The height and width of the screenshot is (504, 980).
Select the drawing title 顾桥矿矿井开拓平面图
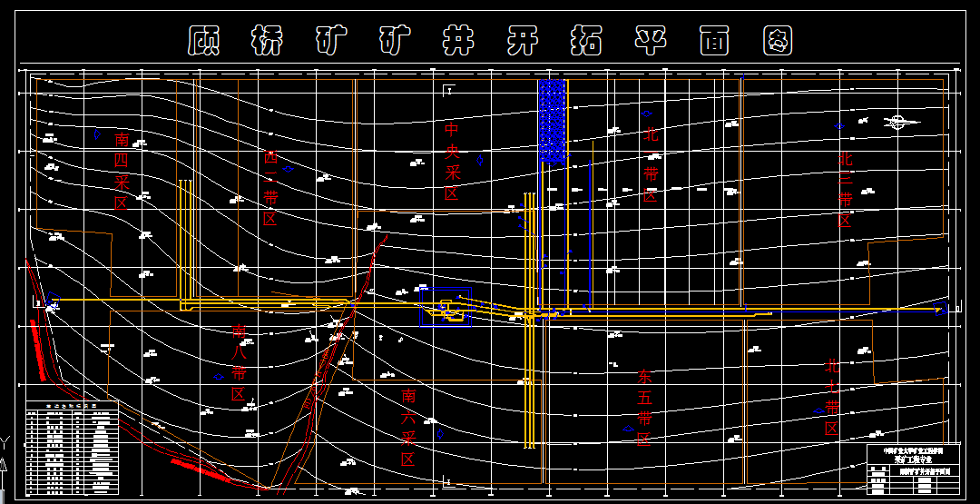tap(490, 43)
